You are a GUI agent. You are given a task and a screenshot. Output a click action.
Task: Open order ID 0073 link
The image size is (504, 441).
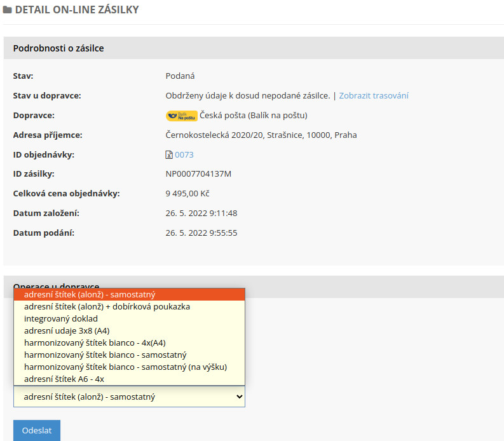[184, 155]
